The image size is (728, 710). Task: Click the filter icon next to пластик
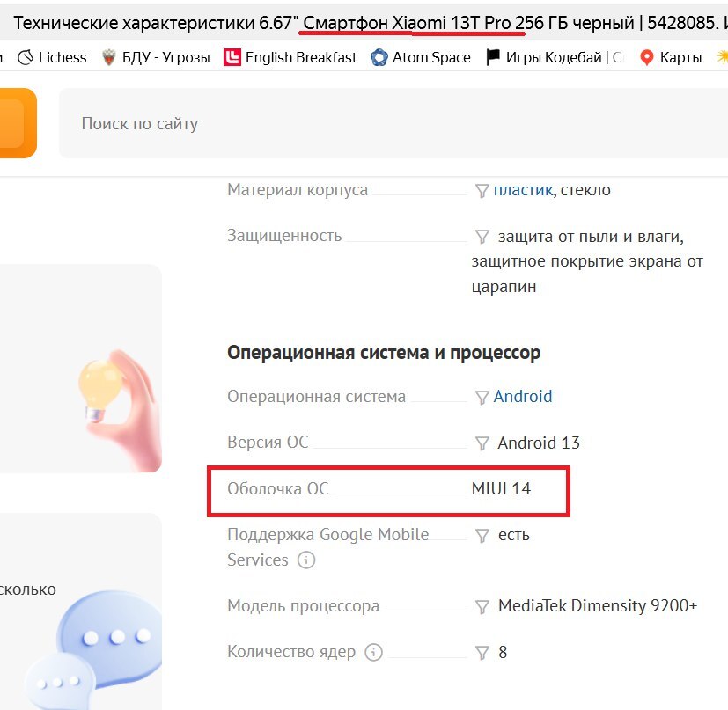[x=482, y=190]
